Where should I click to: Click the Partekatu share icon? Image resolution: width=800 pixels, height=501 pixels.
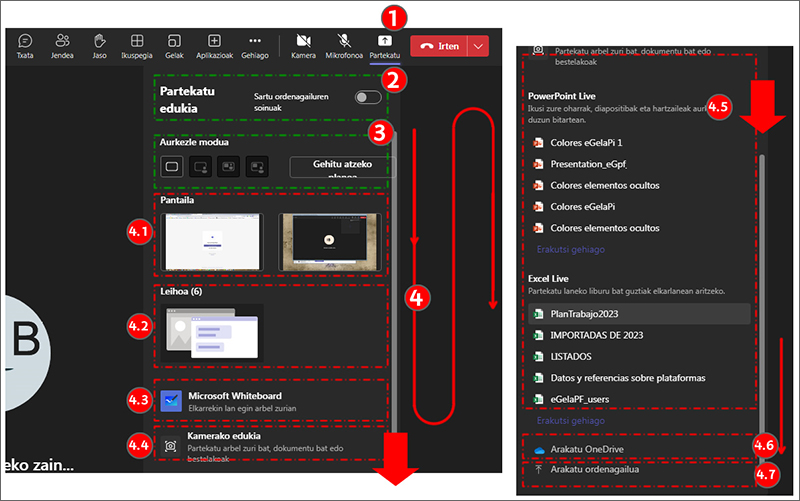coord(384,41)
